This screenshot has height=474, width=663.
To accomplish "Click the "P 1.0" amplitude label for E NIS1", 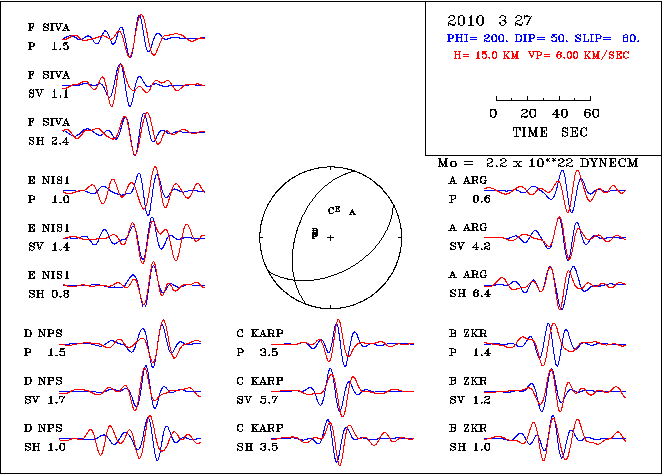I will pyautogui.click(x=49, y=199).
